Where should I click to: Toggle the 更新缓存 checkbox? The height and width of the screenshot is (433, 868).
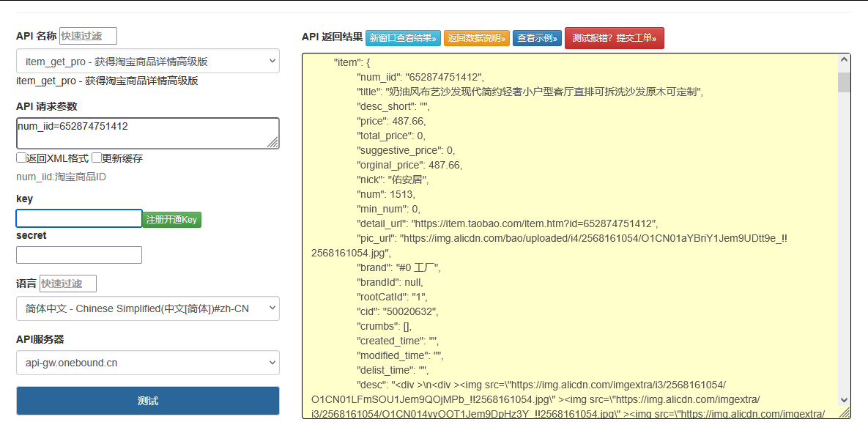97,158
